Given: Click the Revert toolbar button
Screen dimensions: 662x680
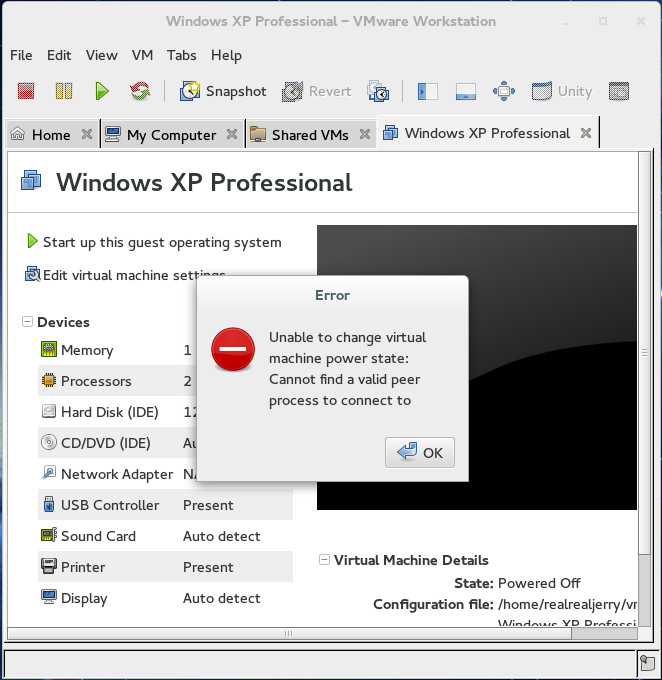Looking at the screenshot, I should (x=316, y=91).
